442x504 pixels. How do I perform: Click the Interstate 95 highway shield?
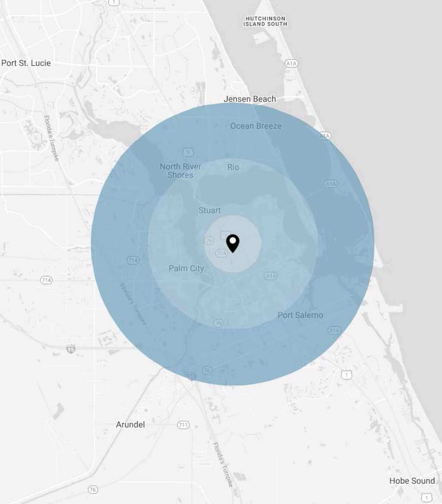71,349
